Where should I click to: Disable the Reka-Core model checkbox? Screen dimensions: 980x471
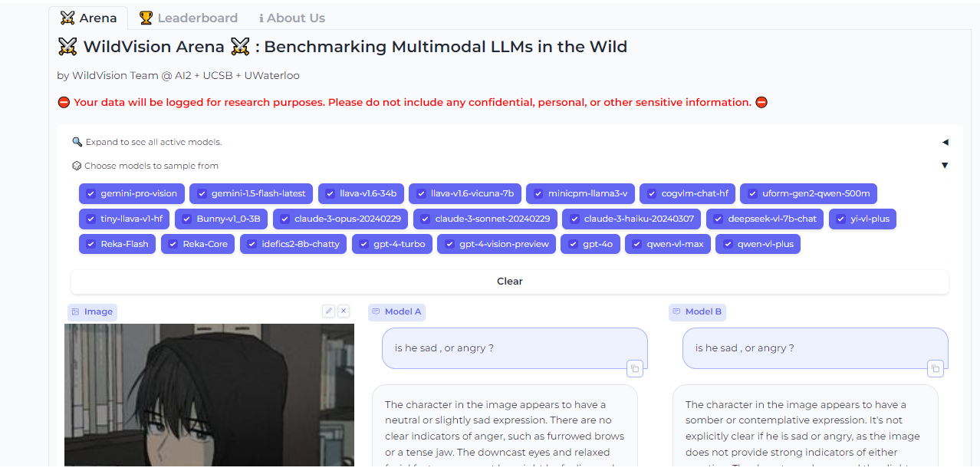(x=173, y=244)
